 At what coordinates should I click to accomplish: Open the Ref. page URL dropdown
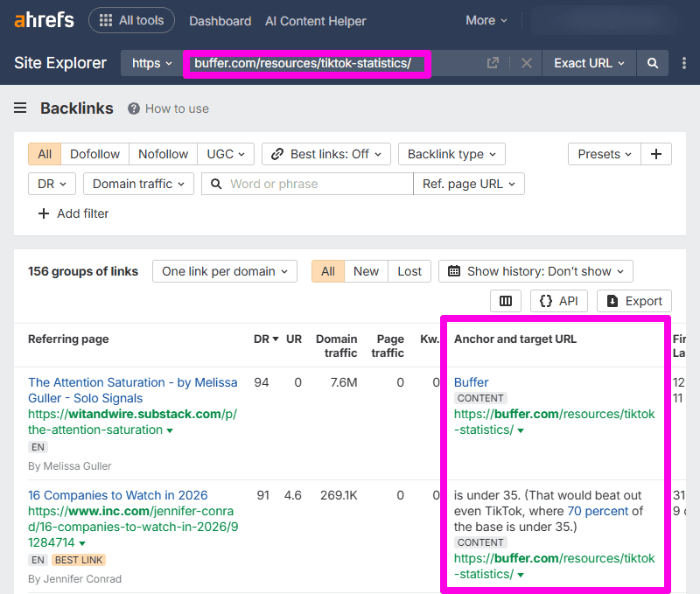point(469,184)
